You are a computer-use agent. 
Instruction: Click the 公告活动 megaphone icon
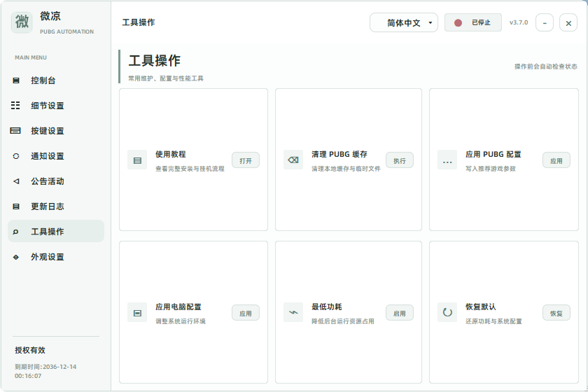[15, 181]
